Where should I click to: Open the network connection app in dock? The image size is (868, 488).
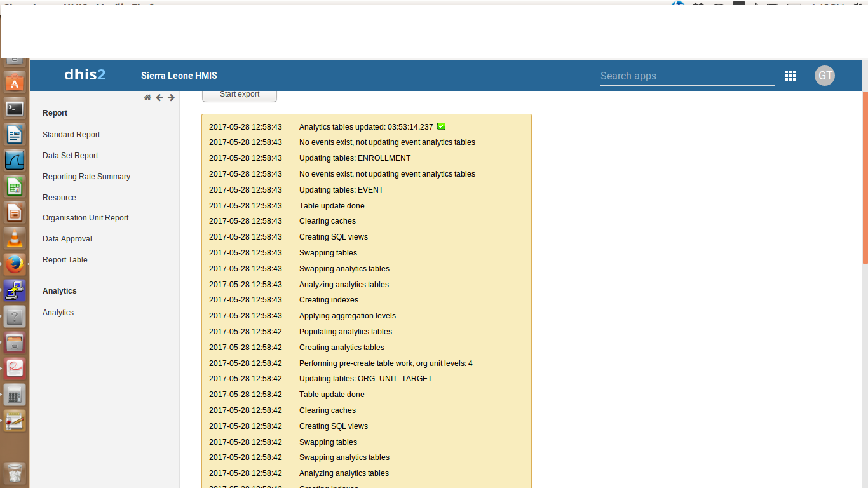(15, 290)
